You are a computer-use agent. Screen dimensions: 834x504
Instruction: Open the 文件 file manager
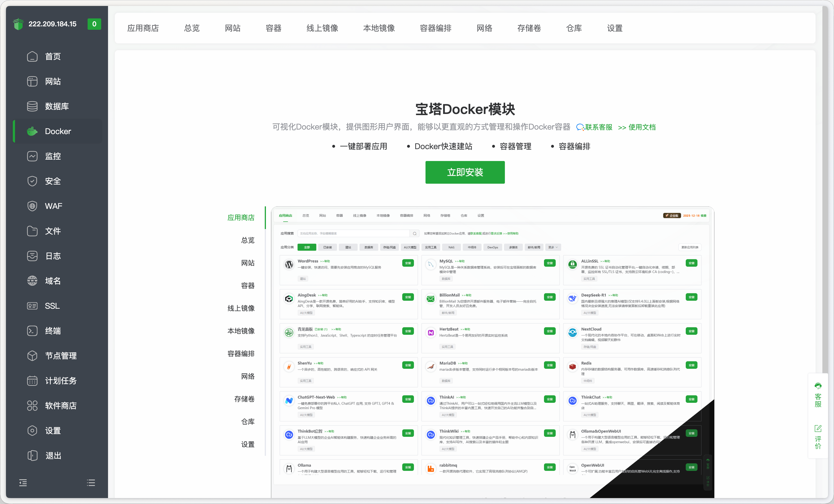(x=53, y=231)
